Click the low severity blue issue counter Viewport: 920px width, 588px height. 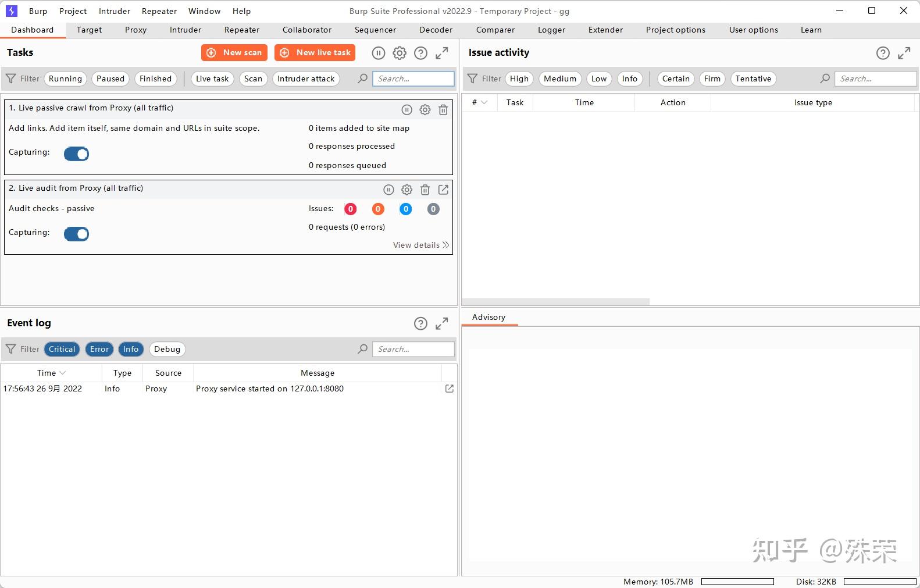(x=406, y=209)
